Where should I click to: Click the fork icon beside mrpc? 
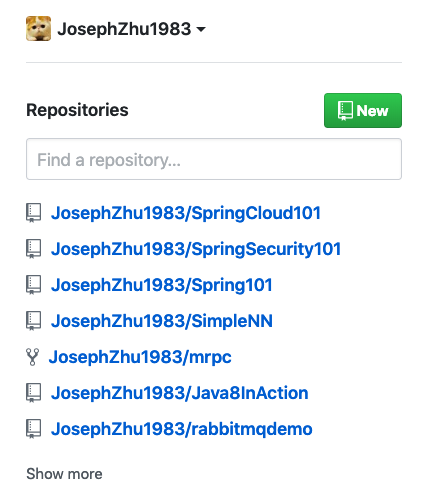[32, 357]
